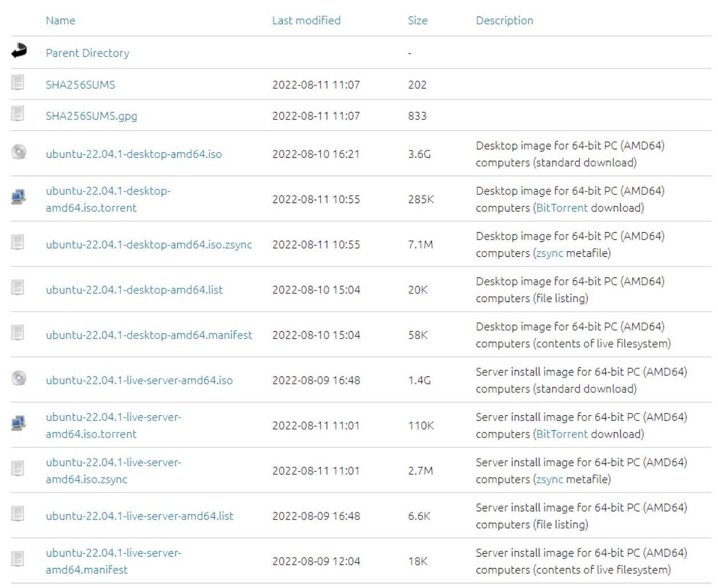Click the 2.7M size value
This screenshot has width=718, height=588.
tap(421, 471)
